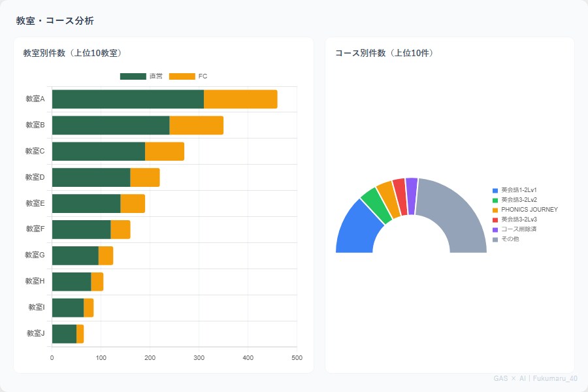Click the green doughnut segment

(376, 205)
